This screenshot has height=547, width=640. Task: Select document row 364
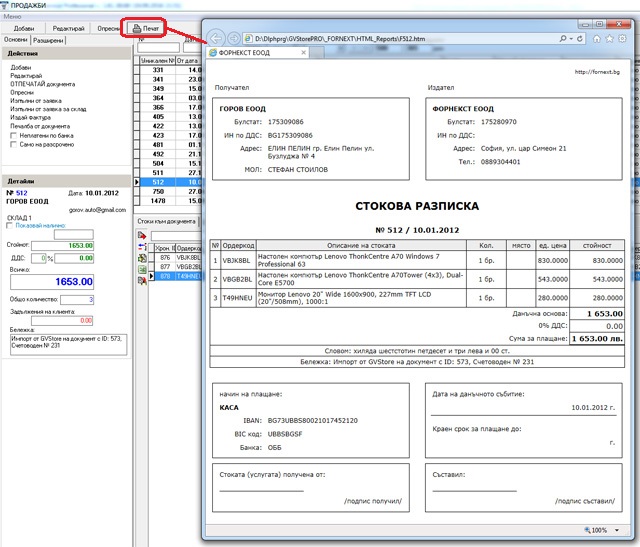coord(170,98)
